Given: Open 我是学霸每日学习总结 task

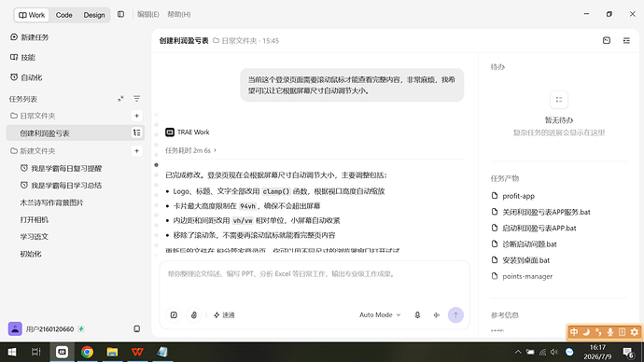Looking at the screenshot, I should [x=61, y=186].
